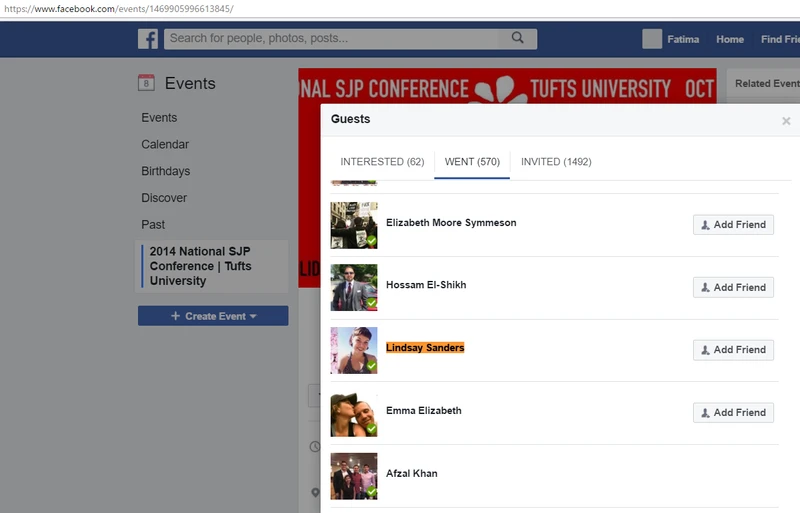Click the Find Friends link in the top bar

[x=780, y=39]
